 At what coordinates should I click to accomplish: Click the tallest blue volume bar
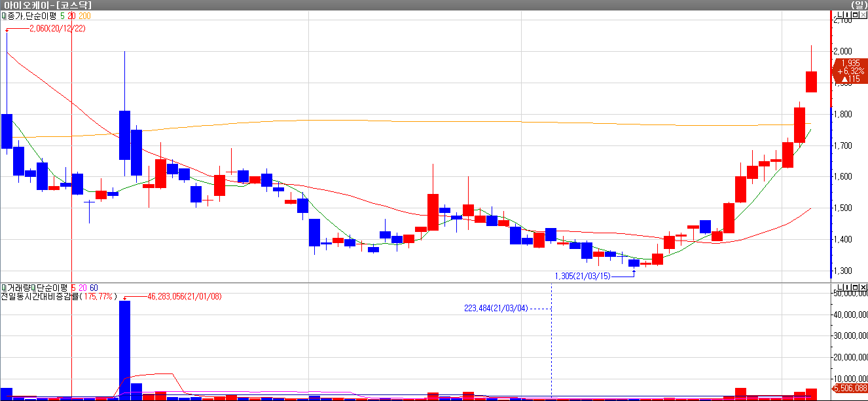point(124,351)
